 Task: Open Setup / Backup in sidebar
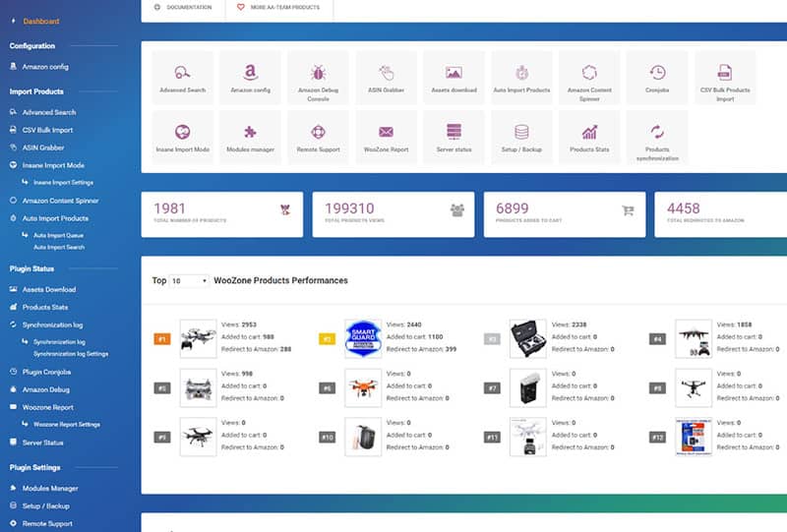(45, 505)
